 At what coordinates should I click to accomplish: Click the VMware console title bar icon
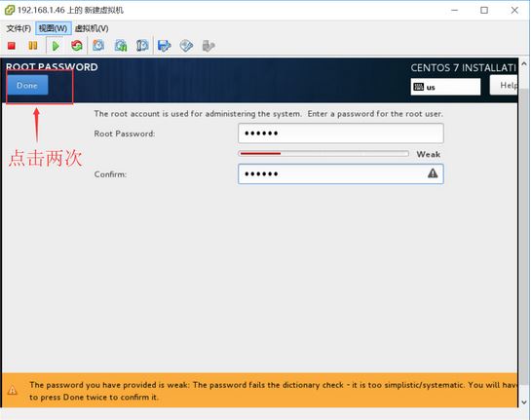[x=10, y=10]
